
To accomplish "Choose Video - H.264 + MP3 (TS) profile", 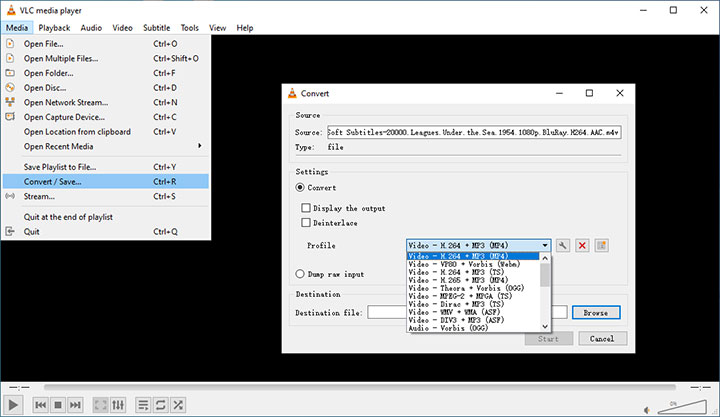I will [x=473, y=272].
